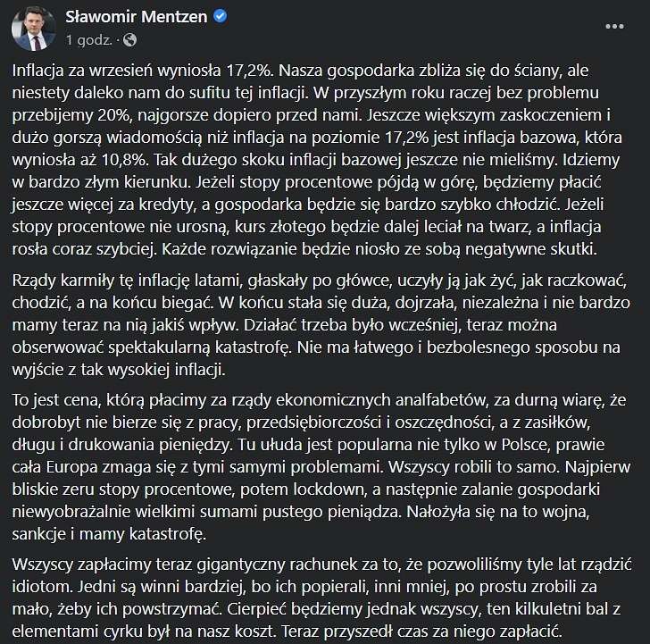Open Sławomir Mentzen's profile picture
The height and width of the screenshot is (644, 650).
[34, 29]
